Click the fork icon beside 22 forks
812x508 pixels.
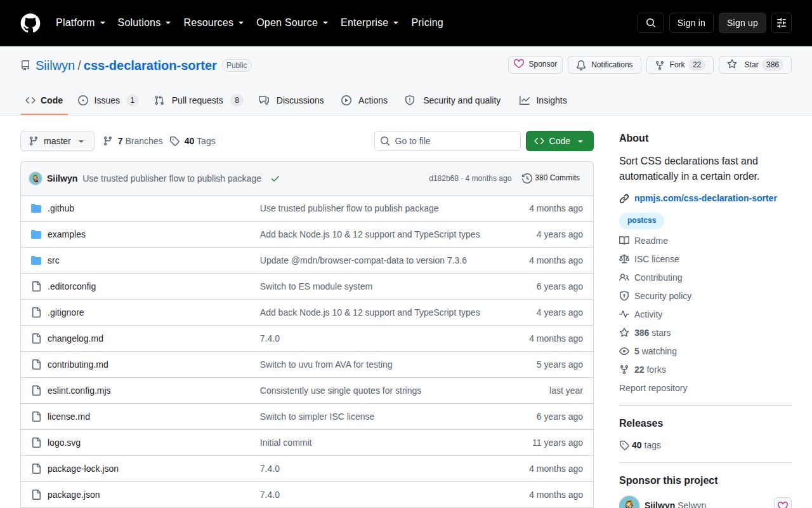pyautogui.click(x=624, y=370)
